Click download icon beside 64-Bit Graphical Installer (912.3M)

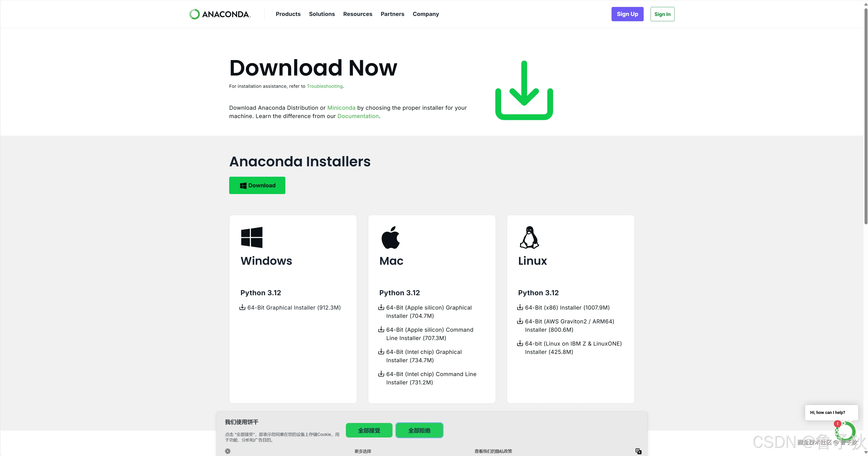coord(242,307)
